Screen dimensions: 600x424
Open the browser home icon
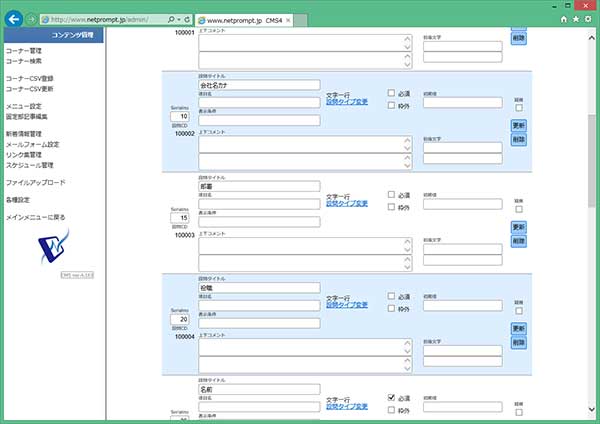pyautogui.click(x=565, y=18)
